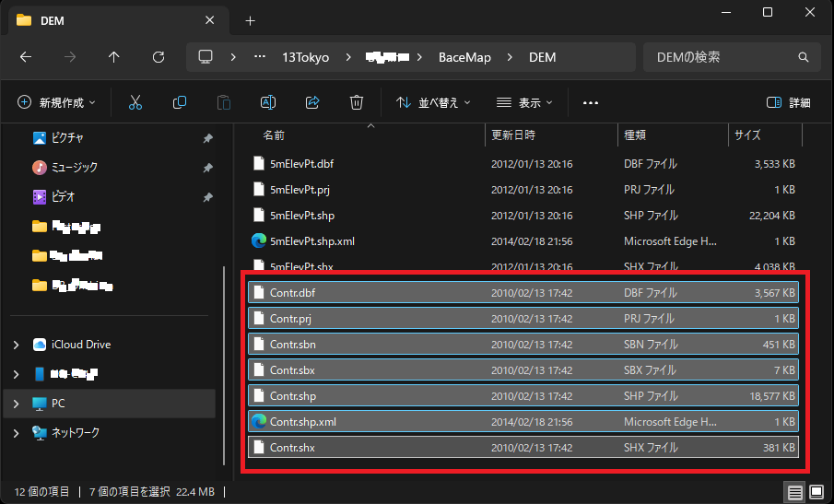Switch to large thumbnails view in status bar
This screenshot has width=834, height=504.
(816, 491)
